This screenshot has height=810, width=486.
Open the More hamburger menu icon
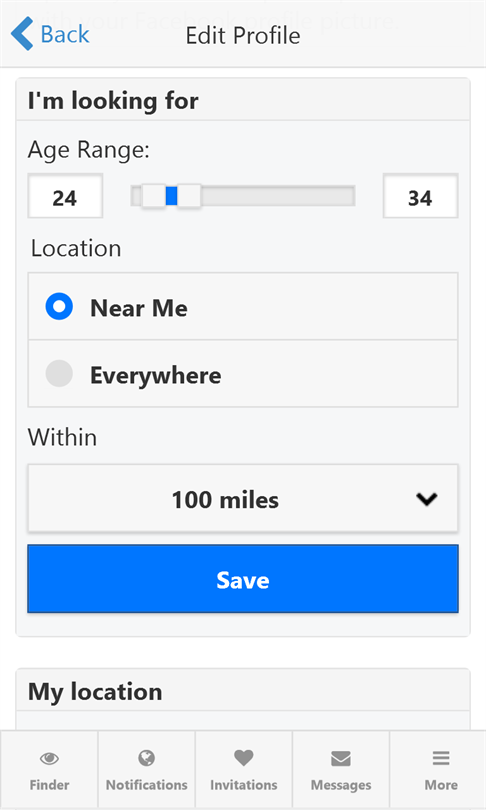[441, 758]
